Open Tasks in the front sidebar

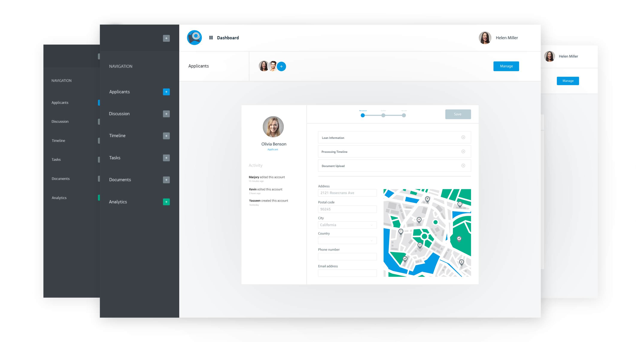115,158
